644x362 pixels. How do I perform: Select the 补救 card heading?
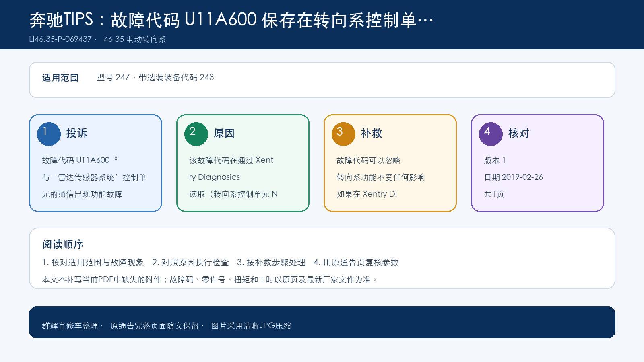[372, 133]
